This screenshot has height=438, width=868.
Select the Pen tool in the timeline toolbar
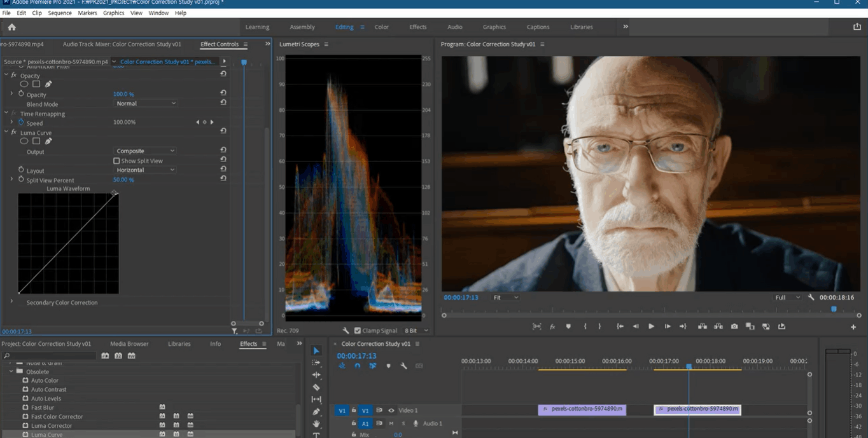click(316, 411)
